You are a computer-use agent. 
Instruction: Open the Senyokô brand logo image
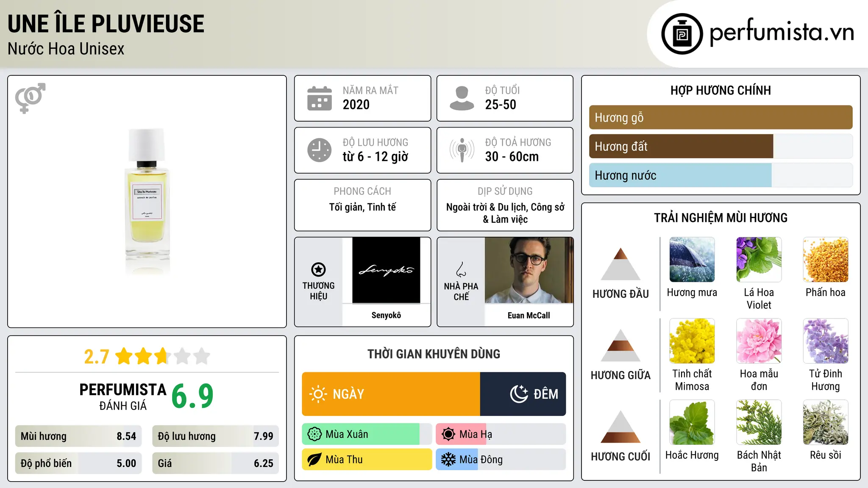pos(386,270)
